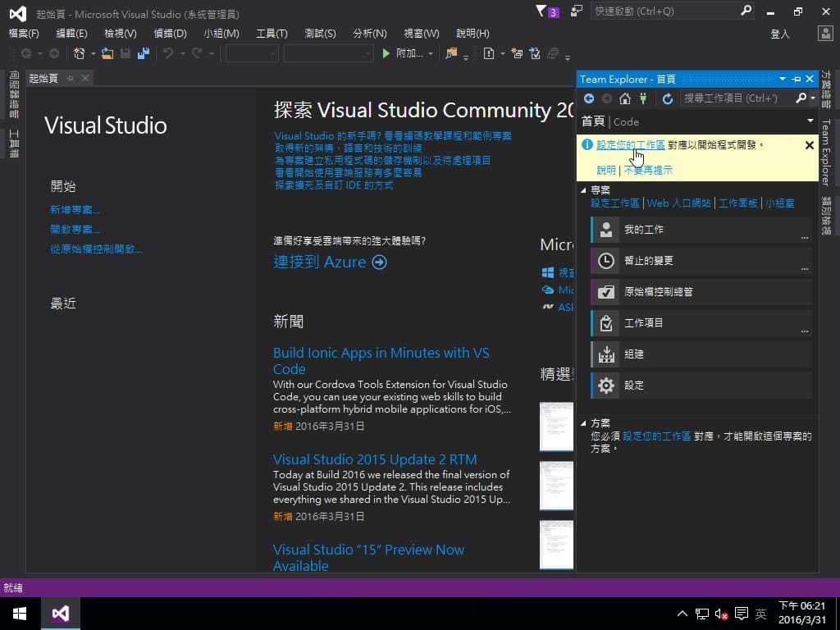This screenshot has height=630, width=840.
Task: Open the 偵錯(D) menu
Action: coord(171,33)
